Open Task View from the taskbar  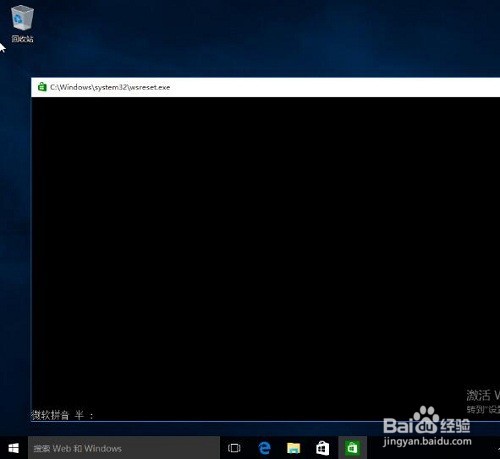pyautogui.click(x=234, y=448)
